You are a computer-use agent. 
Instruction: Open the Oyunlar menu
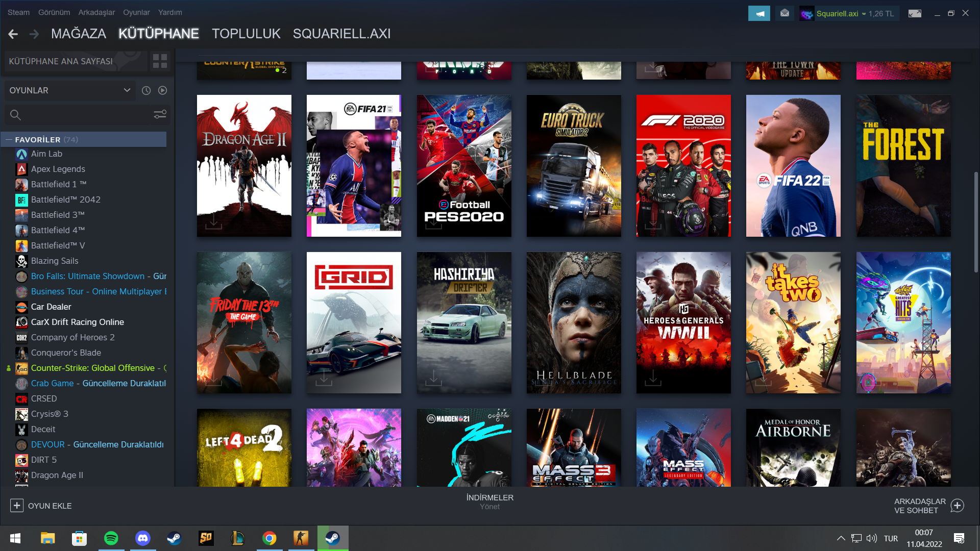(136, 12)
